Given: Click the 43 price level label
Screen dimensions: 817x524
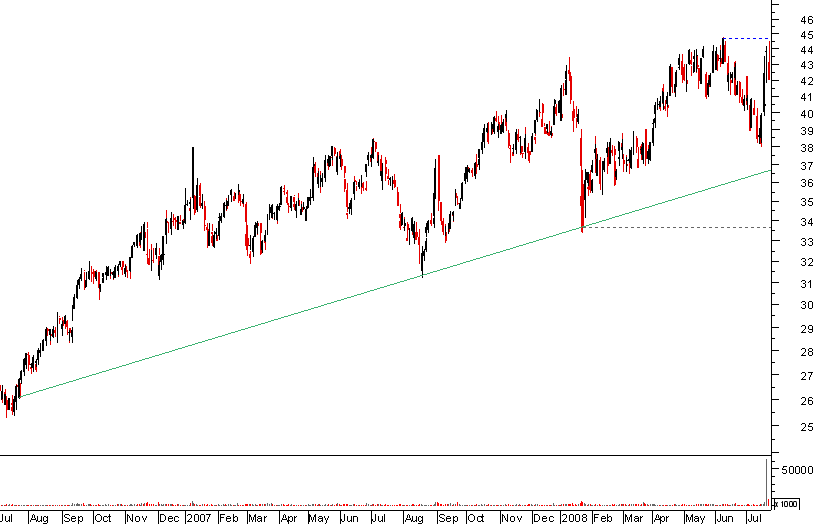Looking at the screenshot, I should tap(807, 65).
